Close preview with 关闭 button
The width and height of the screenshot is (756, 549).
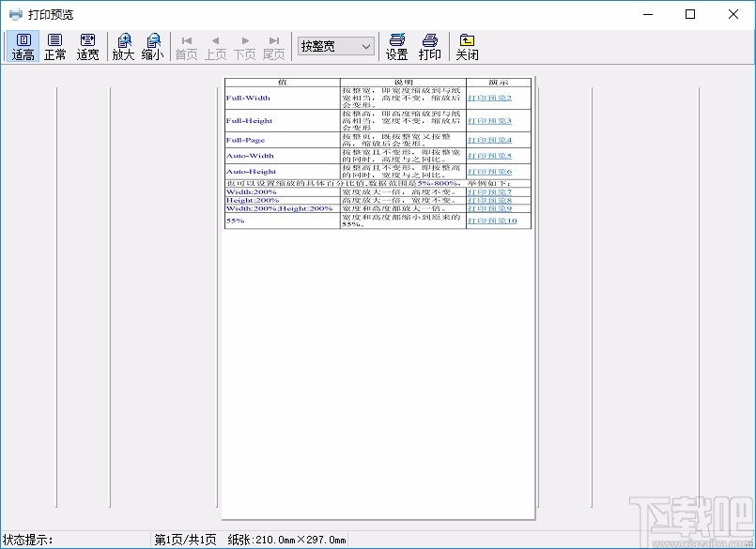467,47
